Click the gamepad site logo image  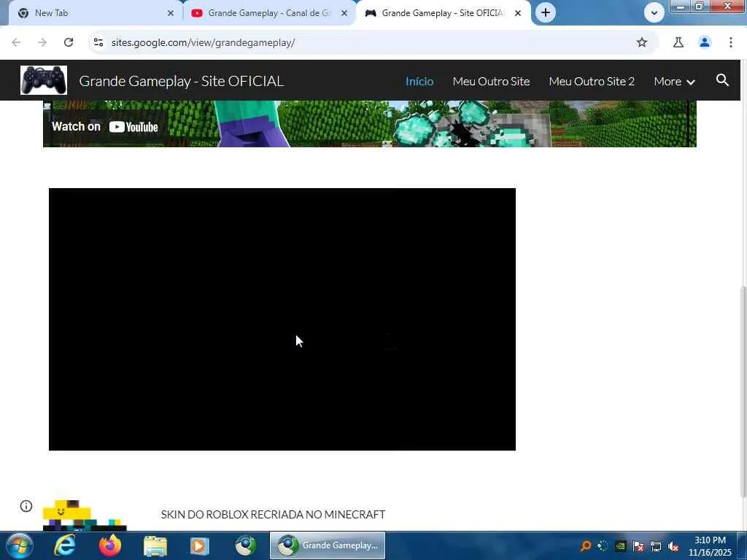44,80
